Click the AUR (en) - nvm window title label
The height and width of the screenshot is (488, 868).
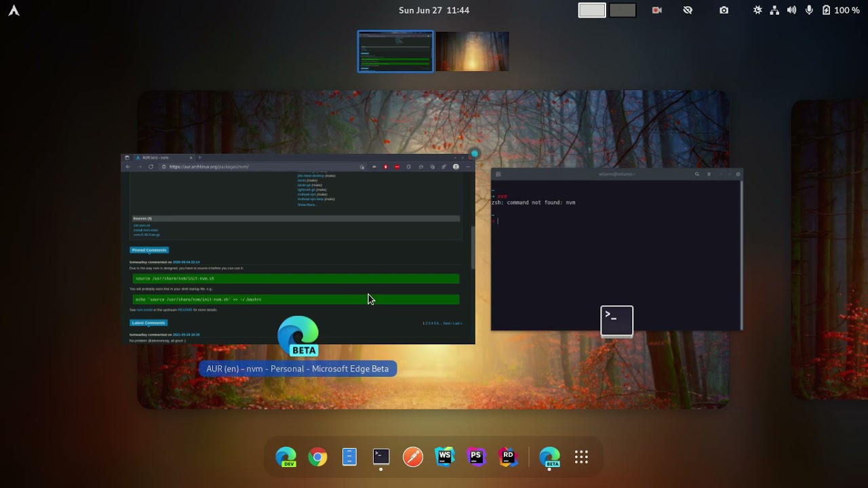click(x=298, y=369)
